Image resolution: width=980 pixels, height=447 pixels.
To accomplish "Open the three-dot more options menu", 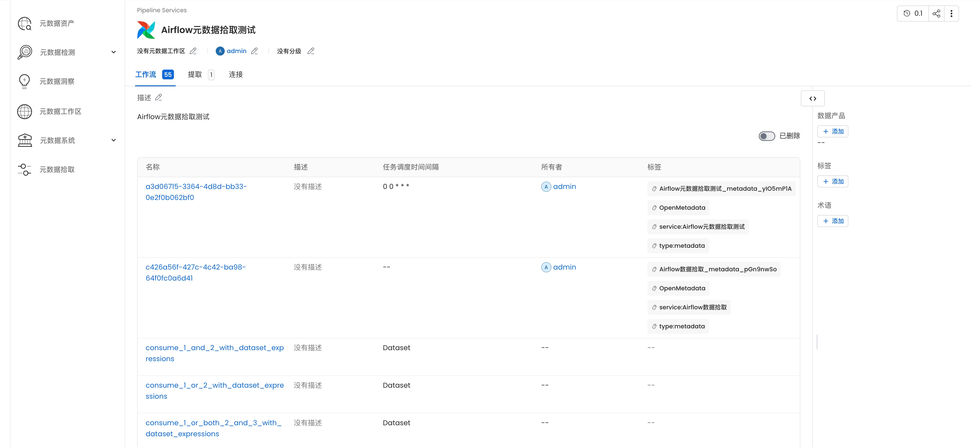I will [x=951, y=14].
